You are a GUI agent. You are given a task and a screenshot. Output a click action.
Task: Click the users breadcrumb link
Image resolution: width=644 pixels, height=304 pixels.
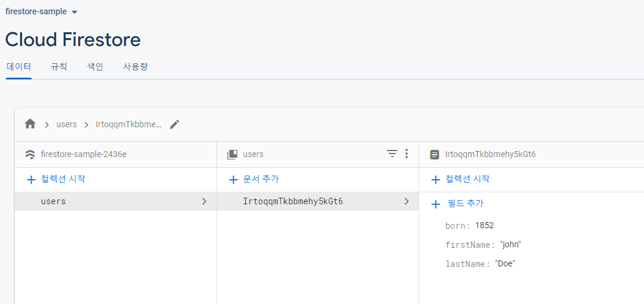point(67,124)
